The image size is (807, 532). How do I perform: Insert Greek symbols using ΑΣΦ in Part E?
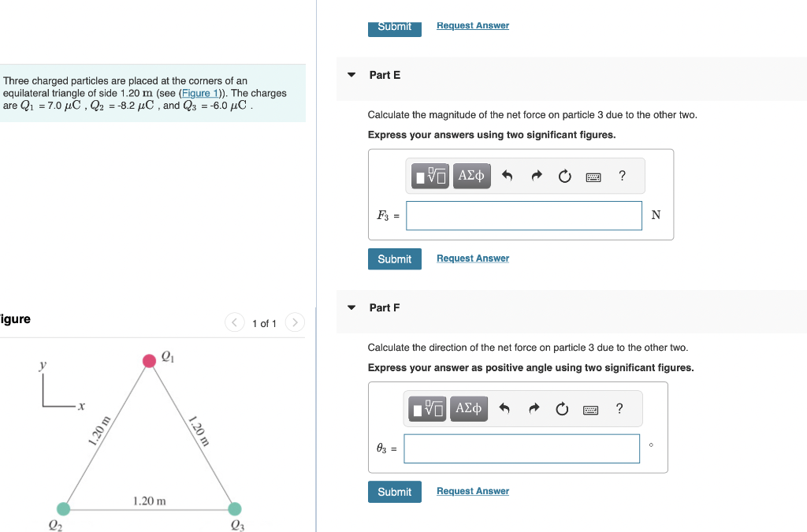[471, 176]
